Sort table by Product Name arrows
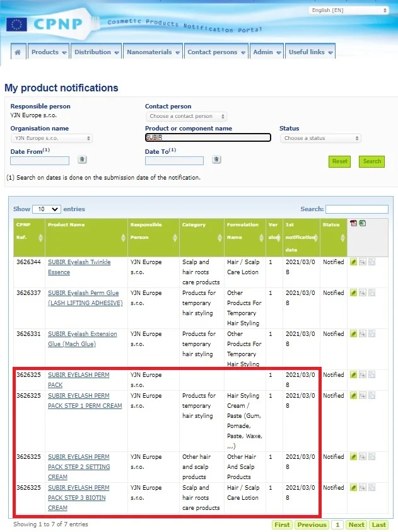The width and height of the screenshot is (398, 532). click(123, 238)
